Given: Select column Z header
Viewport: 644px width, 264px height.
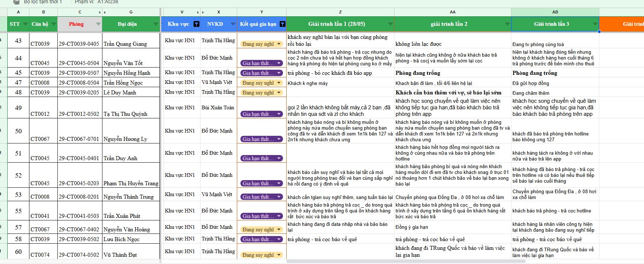Looking at the screenshot, I should pyautogui.click(x=340, y=12).
